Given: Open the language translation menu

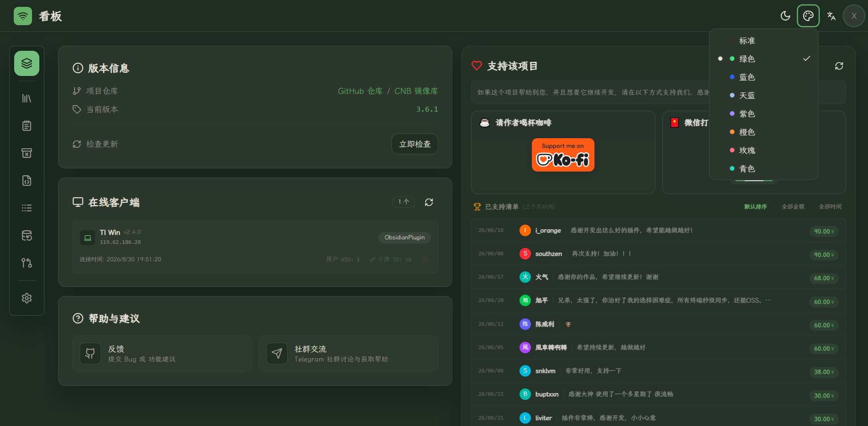Looking at the screenshot, I should pos(831,16).
